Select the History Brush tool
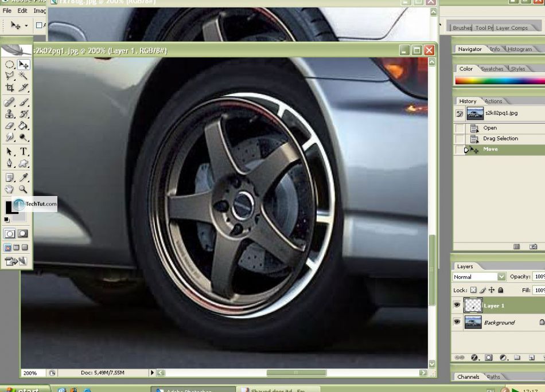The image size is (545, 392). pyautogui.click(x=24, y=114)
